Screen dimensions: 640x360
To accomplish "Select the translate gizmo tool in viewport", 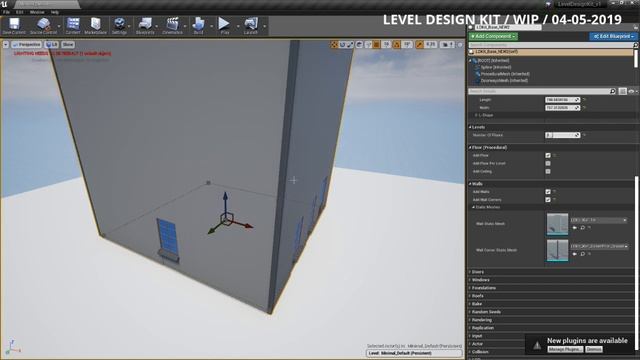I will pyautogui.click(x=335, y=44).
